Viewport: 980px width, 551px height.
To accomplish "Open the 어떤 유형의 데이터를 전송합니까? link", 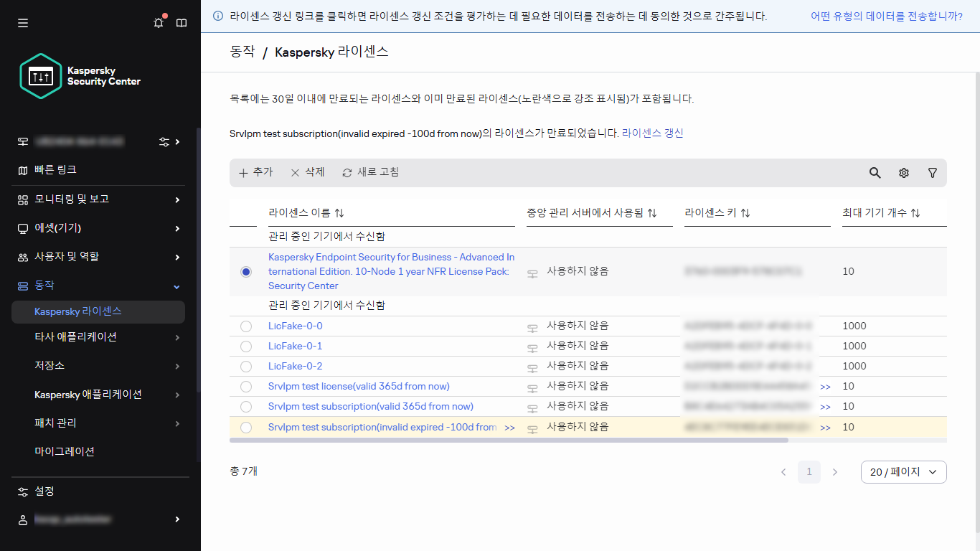I will tap(890, 16).
